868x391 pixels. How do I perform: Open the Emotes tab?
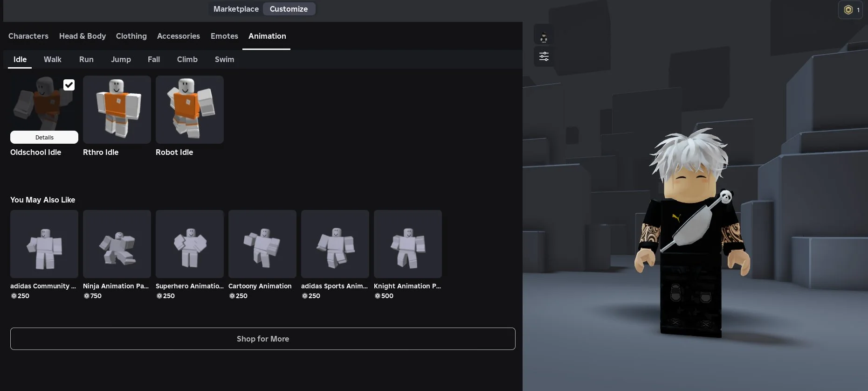tap(224, 36)
